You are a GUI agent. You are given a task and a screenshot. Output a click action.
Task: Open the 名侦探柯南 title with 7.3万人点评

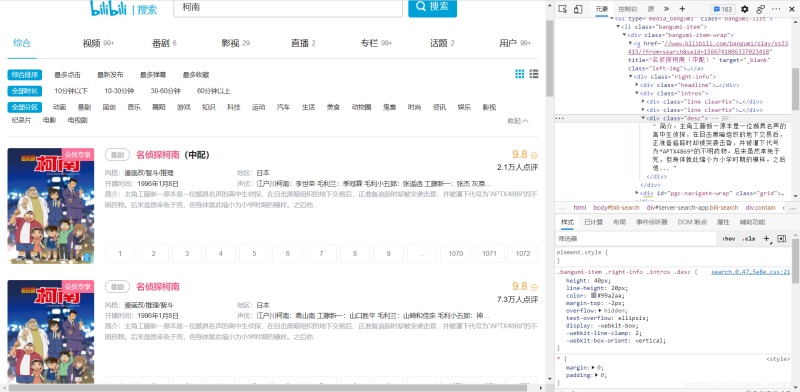[x=158, y=286]
